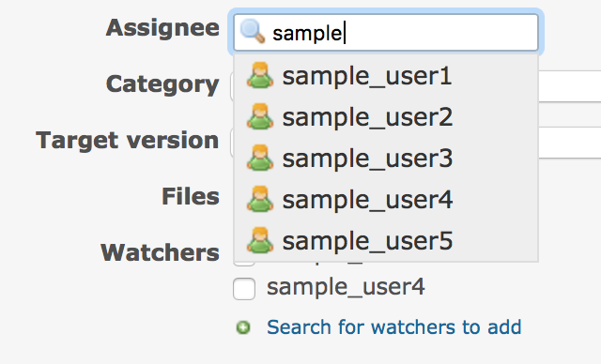The image size is (601, 364).
Task: Click the avatar icon beside sample_user1
Action: (x=260, y=75)
